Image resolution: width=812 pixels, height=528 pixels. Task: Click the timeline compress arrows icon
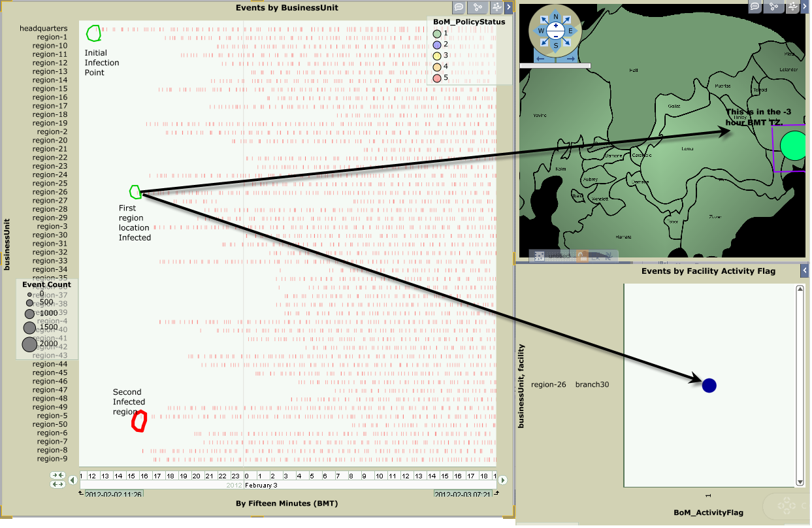[x=58, y=475]
